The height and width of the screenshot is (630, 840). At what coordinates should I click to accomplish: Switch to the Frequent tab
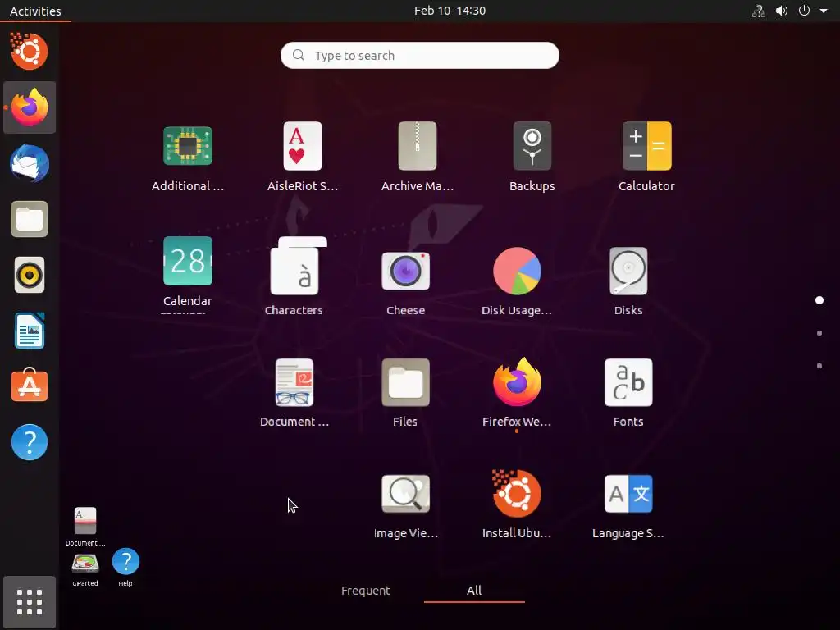(x=366, y=591)
